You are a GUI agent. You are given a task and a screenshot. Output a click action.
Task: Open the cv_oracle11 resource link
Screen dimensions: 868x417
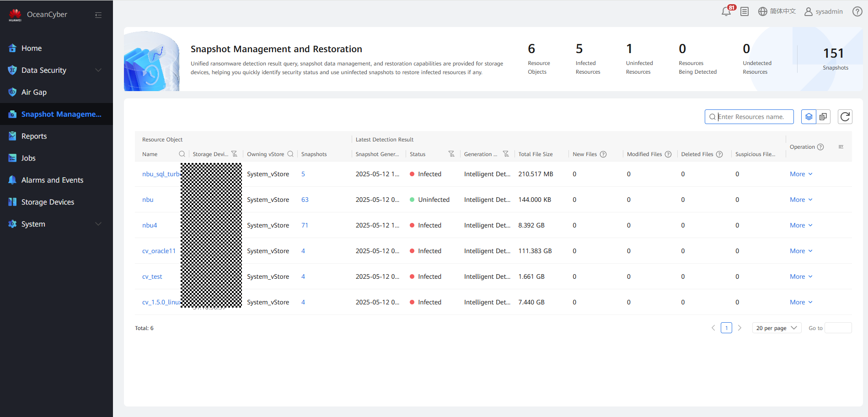[159, 251]
